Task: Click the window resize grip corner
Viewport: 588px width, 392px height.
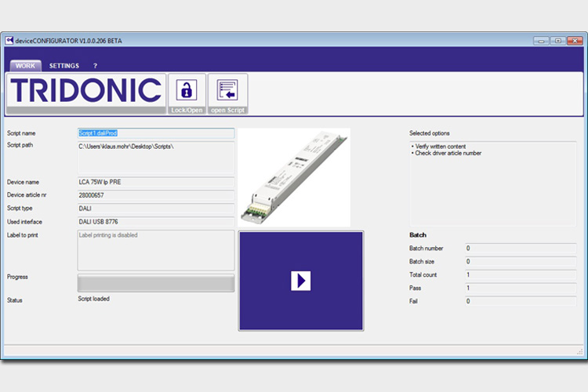Action: 579,351
